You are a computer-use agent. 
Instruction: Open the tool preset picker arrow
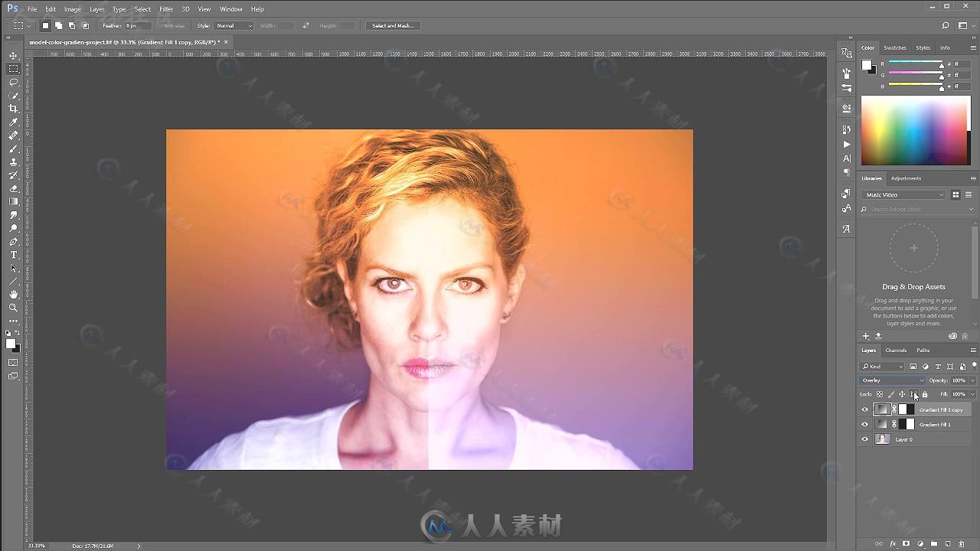coord(29,25)
